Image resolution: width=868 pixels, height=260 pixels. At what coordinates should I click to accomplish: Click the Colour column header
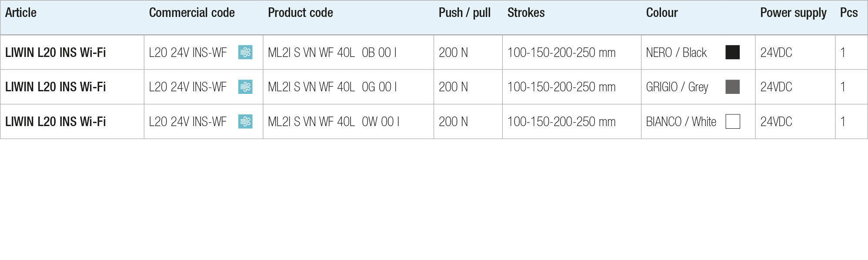(662, 13)
